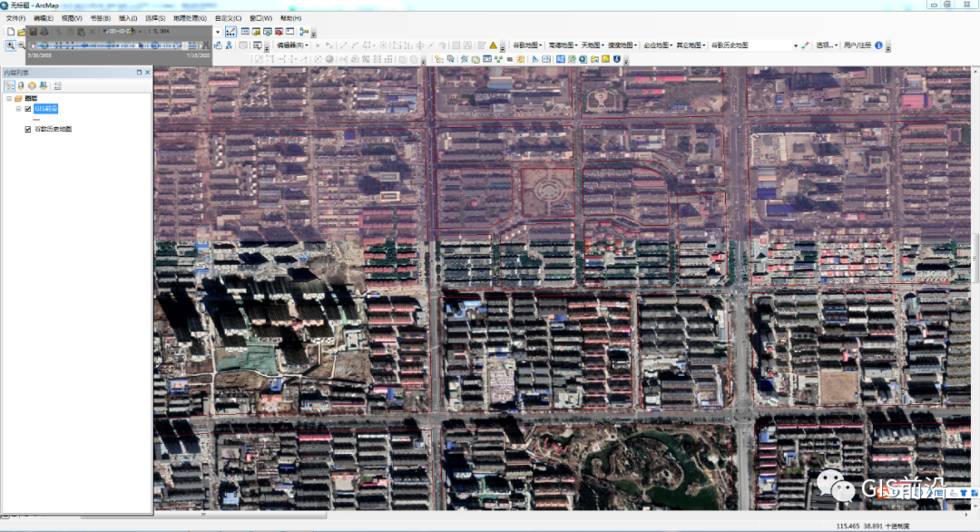Screen dimensions: 980x532
Task: Open the 谷歌历史地图 combo box
Action: 754,45
